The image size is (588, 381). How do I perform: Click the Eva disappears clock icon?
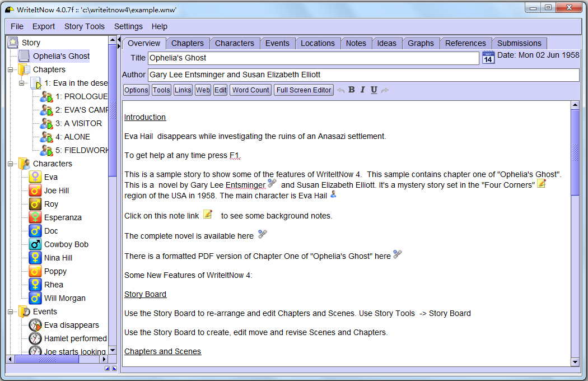[35, 325]
